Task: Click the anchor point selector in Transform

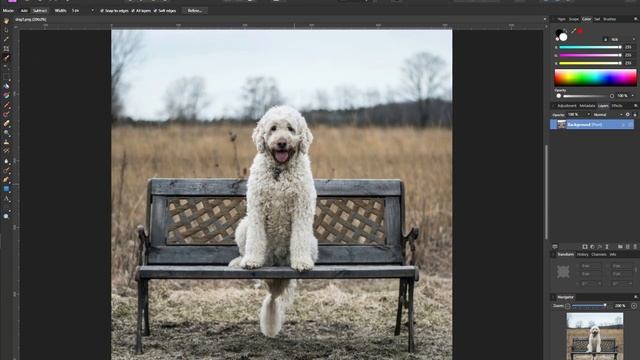Action: (x=563, y=272)
